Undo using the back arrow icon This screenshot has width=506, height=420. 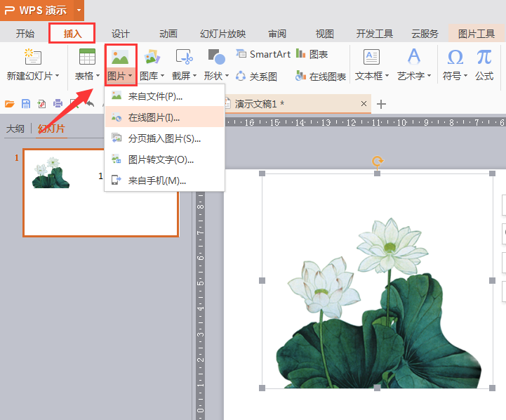pyautogui.click(x=90, y=104)
